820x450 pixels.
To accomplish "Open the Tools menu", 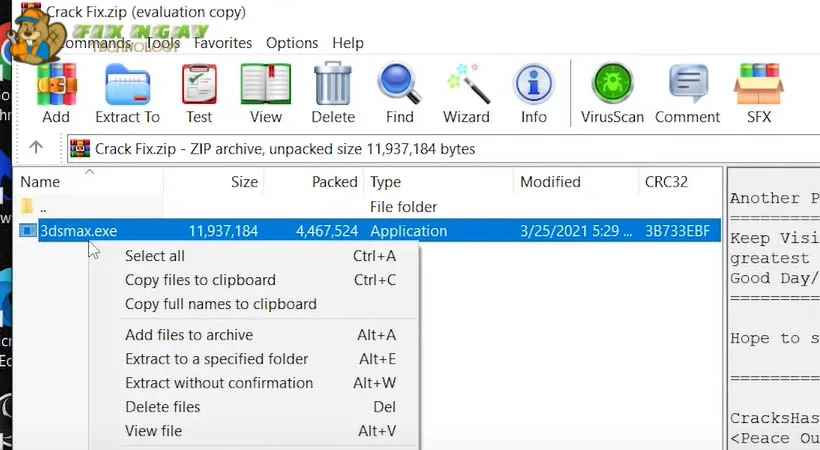I will tap(163, 43).
